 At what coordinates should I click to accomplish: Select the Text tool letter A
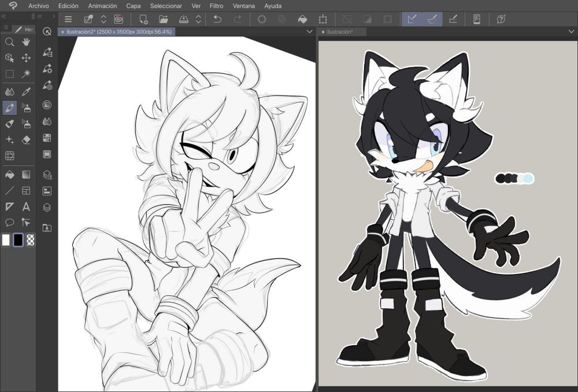click(26, 206)
